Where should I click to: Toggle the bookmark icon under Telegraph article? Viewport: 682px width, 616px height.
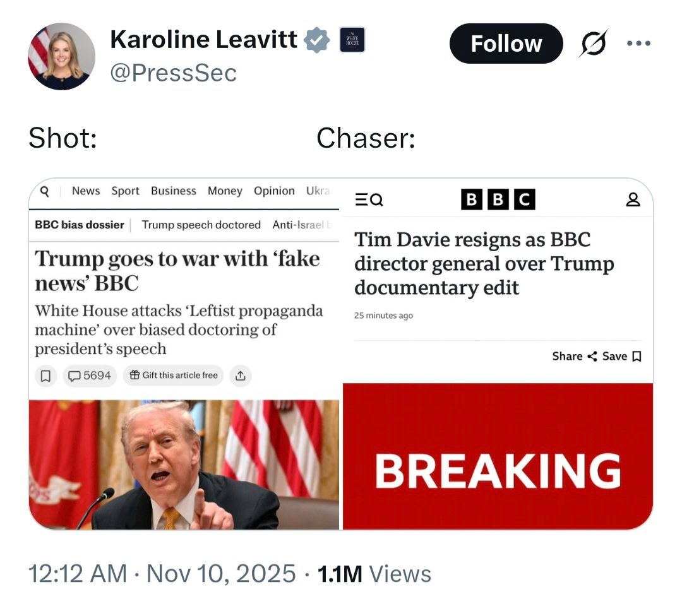tap(45, 376)
